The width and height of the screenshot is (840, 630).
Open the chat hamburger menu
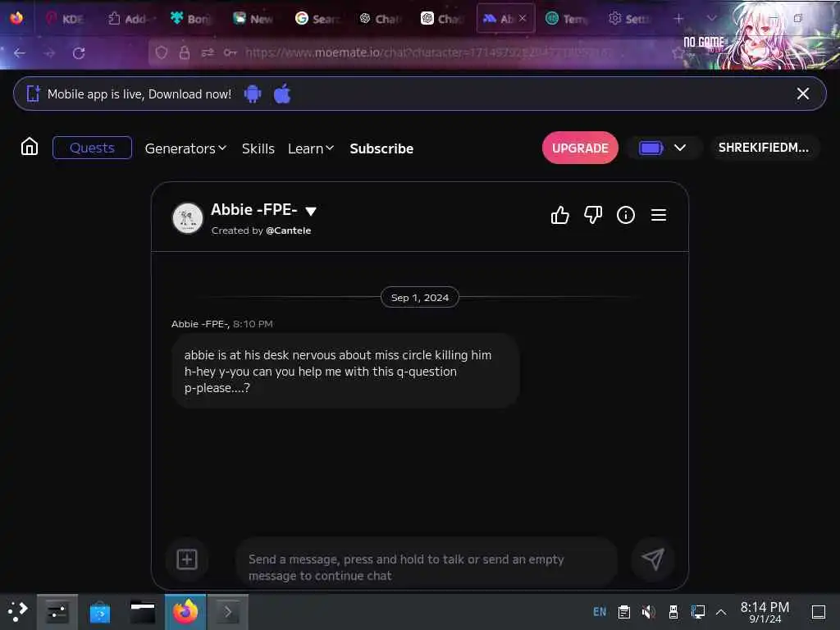[x=659, y=215]
